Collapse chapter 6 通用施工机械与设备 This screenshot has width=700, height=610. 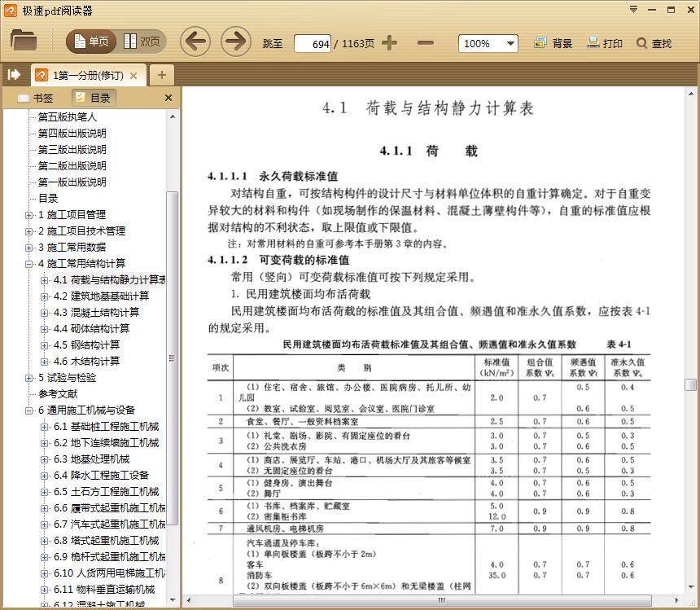click(29, 410)
